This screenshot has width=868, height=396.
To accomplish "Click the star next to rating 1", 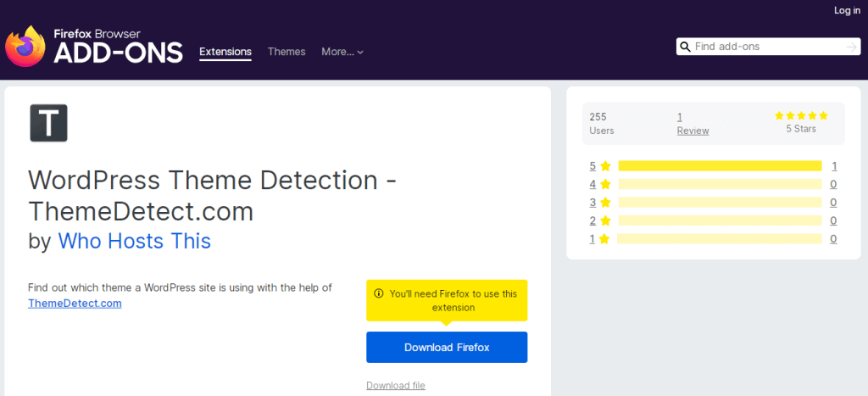I will click(604, 239).
